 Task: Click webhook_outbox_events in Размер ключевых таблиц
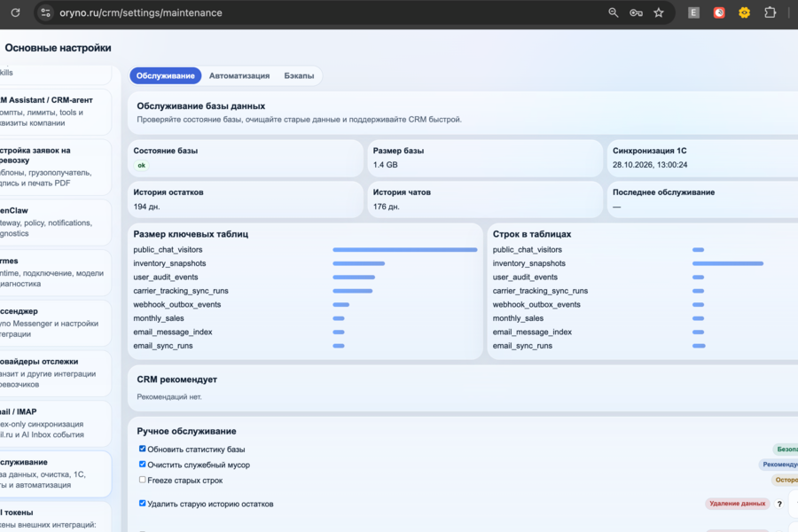point(177,304)
